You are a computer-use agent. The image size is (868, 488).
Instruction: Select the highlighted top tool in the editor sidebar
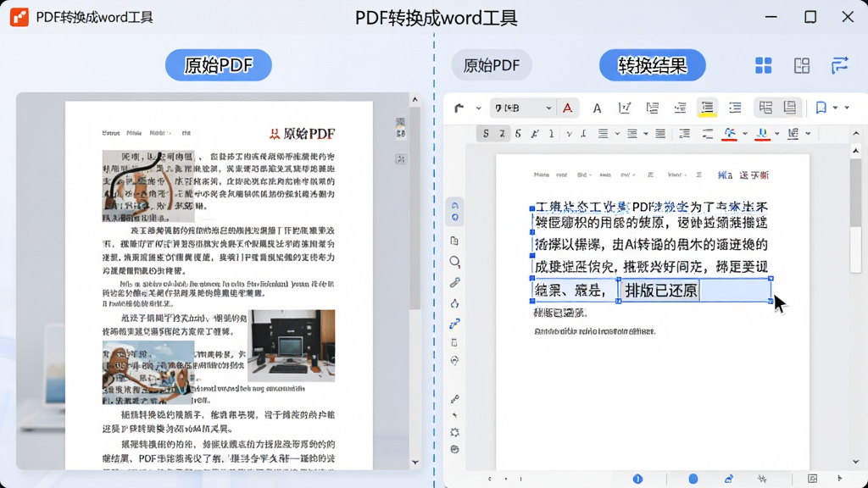(x=454, y=211)
